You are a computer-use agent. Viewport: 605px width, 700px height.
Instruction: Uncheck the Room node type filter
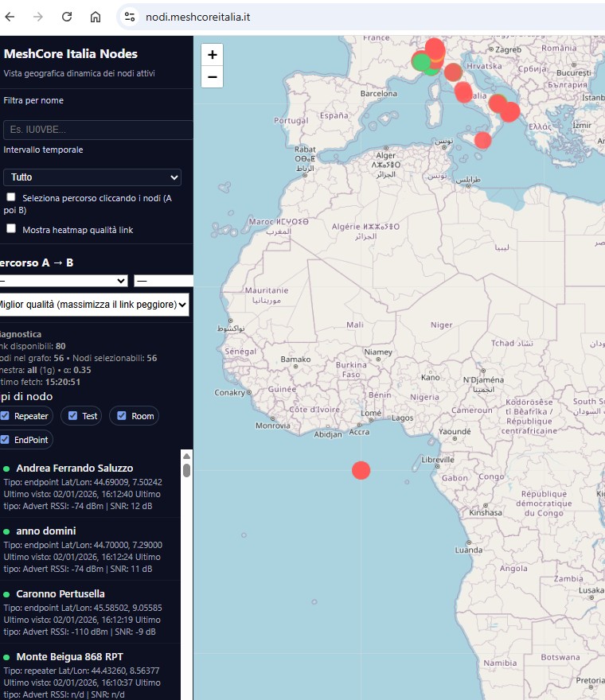(122, 415)
